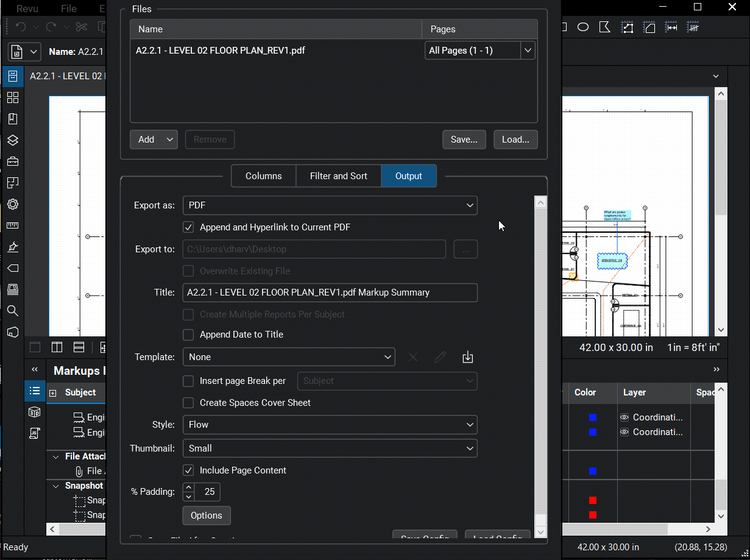
Task: Switch to the Columns tab
Action: [x=263, y=175]
